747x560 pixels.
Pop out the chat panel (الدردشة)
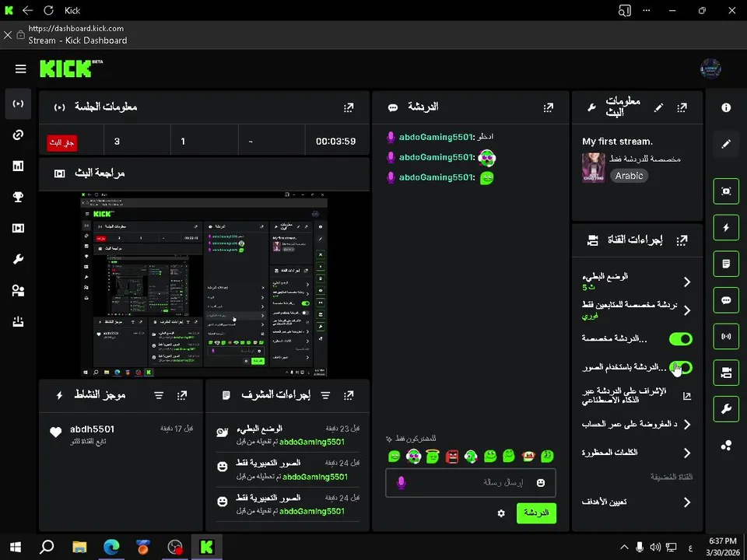point(549,107)
